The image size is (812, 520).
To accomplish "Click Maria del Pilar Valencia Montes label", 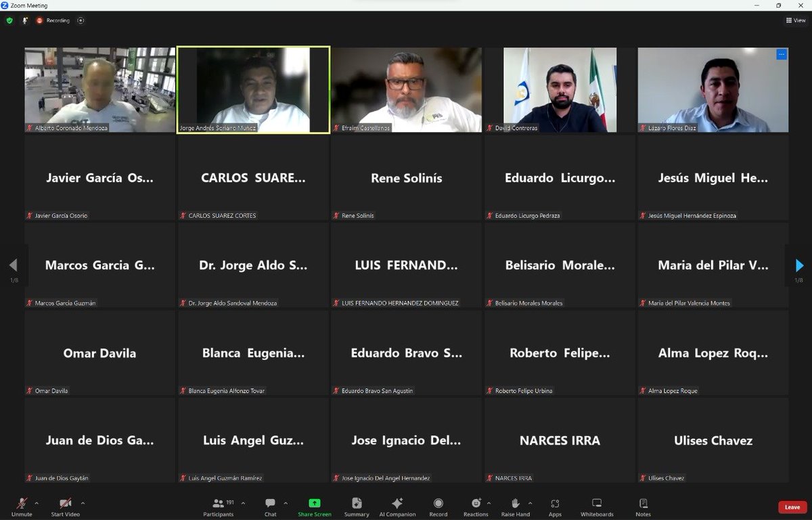I will pos(689,303).
